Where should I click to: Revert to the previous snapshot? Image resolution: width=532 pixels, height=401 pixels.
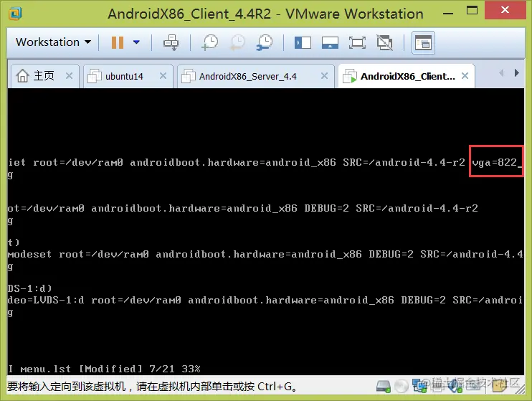(237, 42)
